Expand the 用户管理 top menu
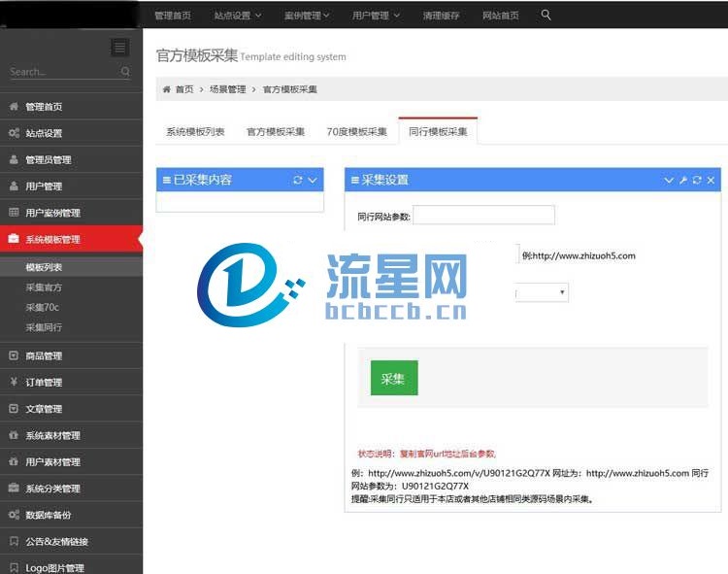 tap(376, 15)
